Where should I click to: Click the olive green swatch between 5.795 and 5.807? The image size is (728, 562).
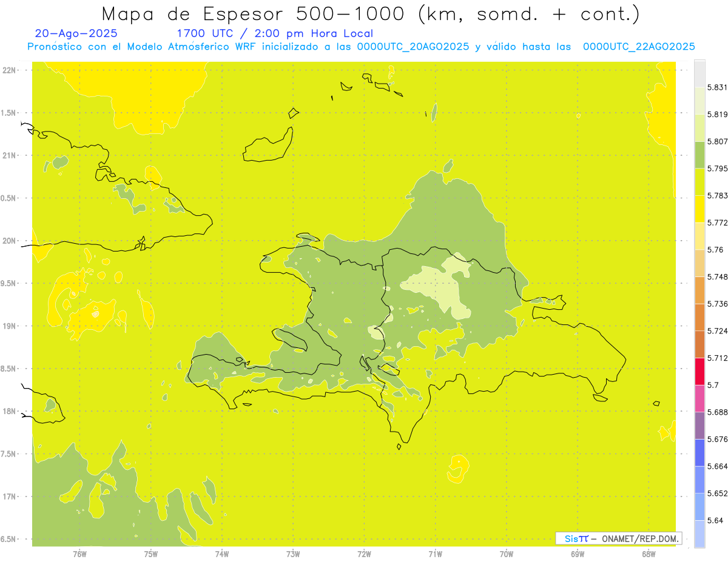click(699, 155)
